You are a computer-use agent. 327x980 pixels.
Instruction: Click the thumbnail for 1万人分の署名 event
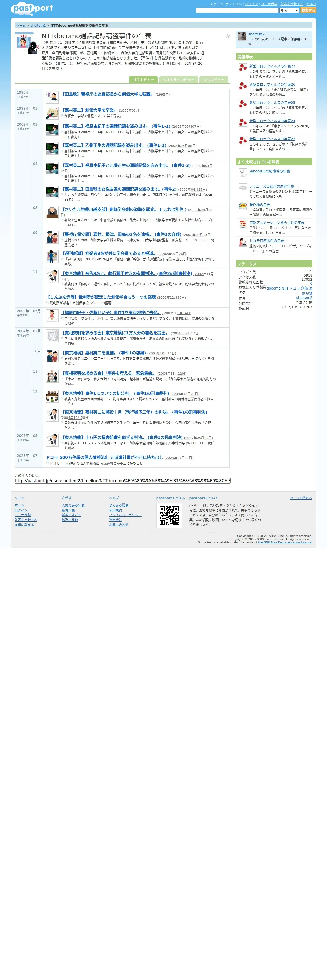click(52, 336)
